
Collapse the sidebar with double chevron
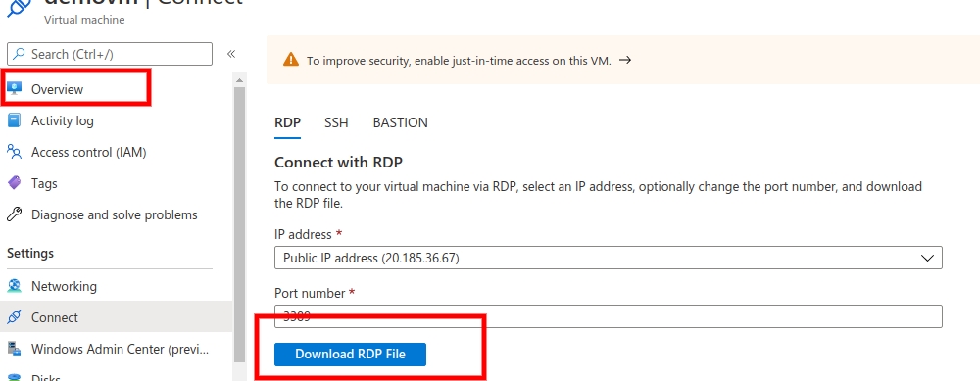pos(230,54)
